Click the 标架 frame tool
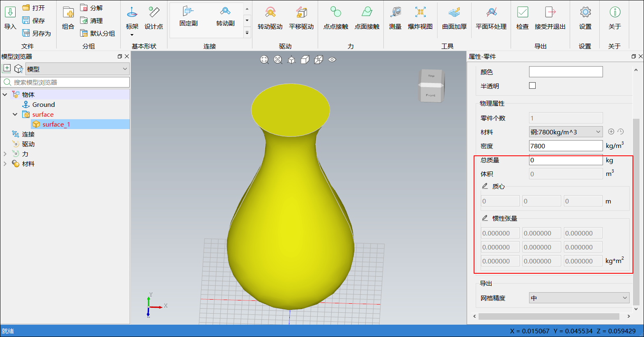Screen dimensions: 644x337 click(x=132, y=18)
